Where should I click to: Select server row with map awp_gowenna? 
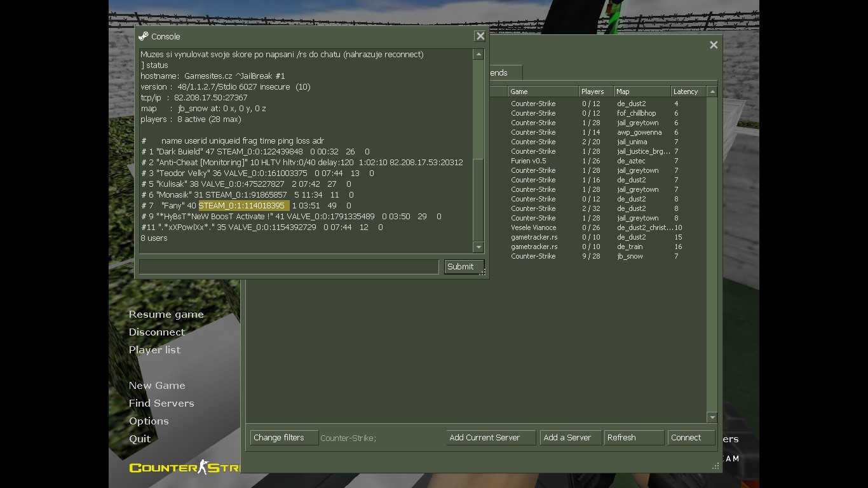click(597, 132)
